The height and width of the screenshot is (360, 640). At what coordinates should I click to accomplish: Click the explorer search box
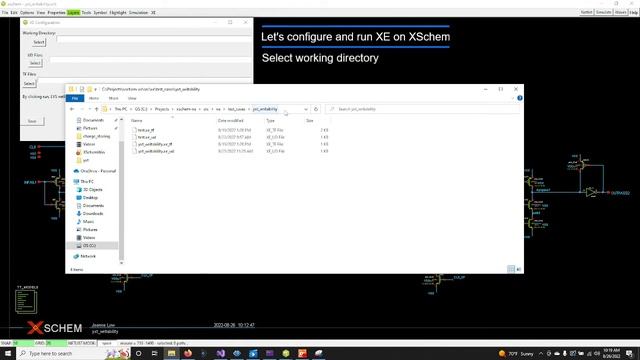pyautogui.click(x=422, y=109)
